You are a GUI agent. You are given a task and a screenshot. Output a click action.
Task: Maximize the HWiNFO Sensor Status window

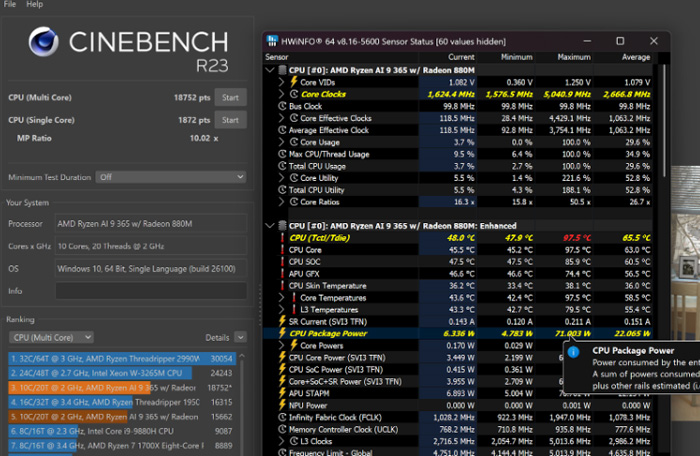click(620, 41)
